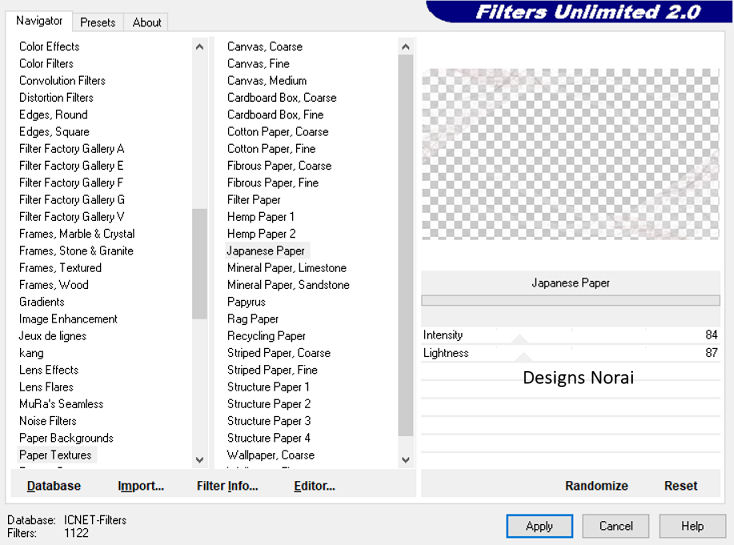Image resolution: width=734 pixels, height=545 pixels.
Task: Select Edges, Square category
Action: 54,132
